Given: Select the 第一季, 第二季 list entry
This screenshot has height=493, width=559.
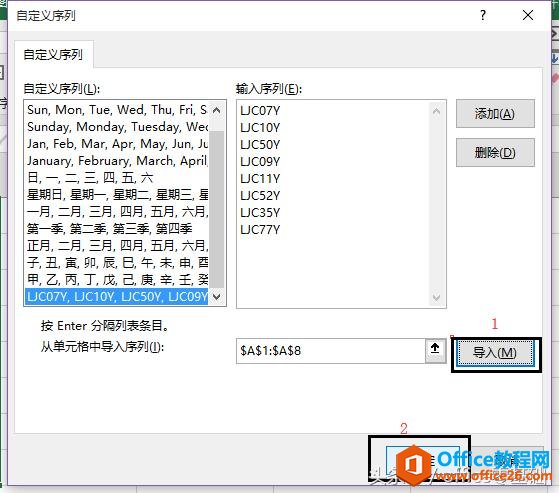Looking at the screenshot, I should click(x=117, y=228).
